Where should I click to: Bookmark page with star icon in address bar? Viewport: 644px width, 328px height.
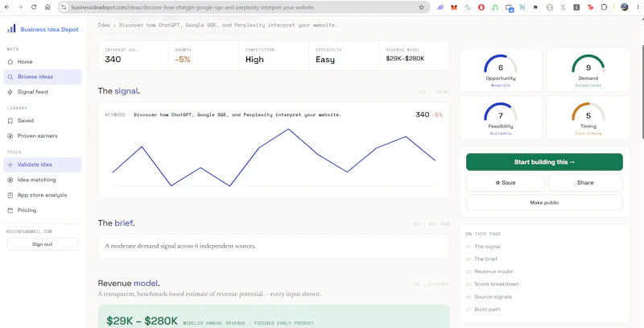tap(421, 7)
